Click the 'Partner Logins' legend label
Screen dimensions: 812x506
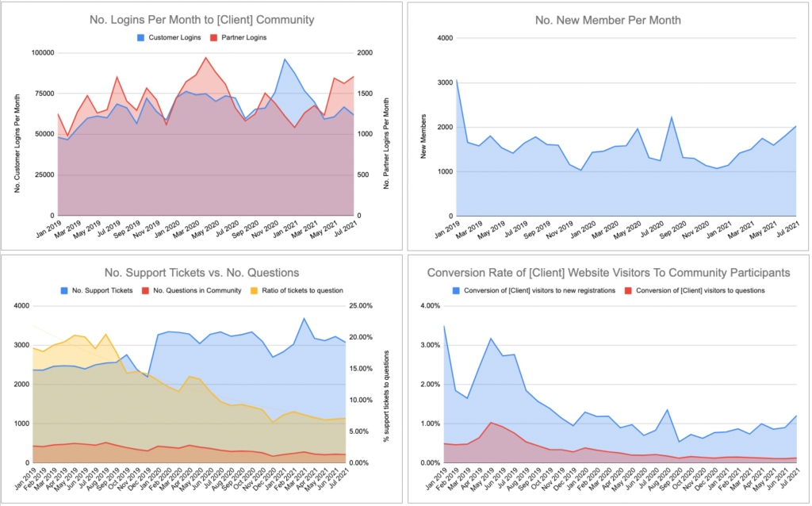click(x=244, y=37)
